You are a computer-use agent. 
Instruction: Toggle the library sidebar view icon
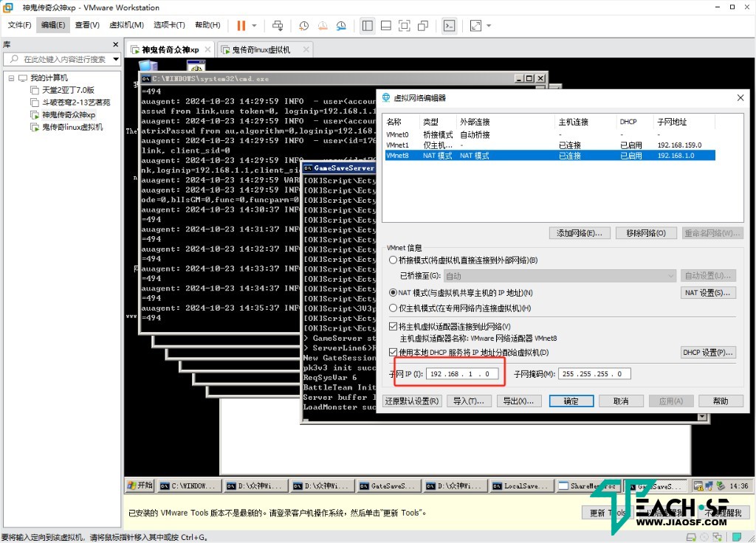[x=368, y=26]
